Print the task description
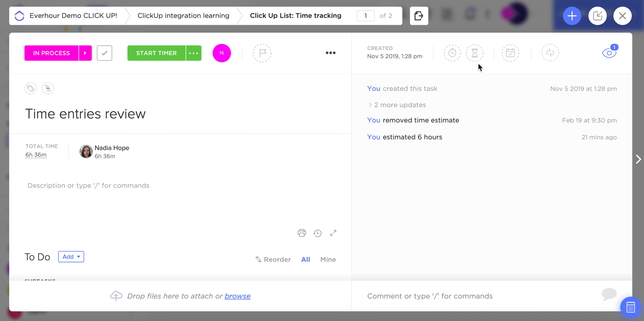Viewport: 644px width, 321px height. (x=302, y=233)
